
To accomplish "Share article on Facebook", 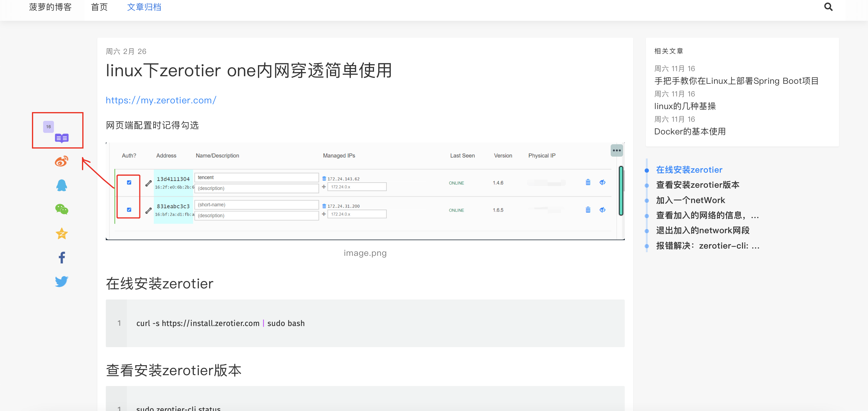I will pos(62,257).
